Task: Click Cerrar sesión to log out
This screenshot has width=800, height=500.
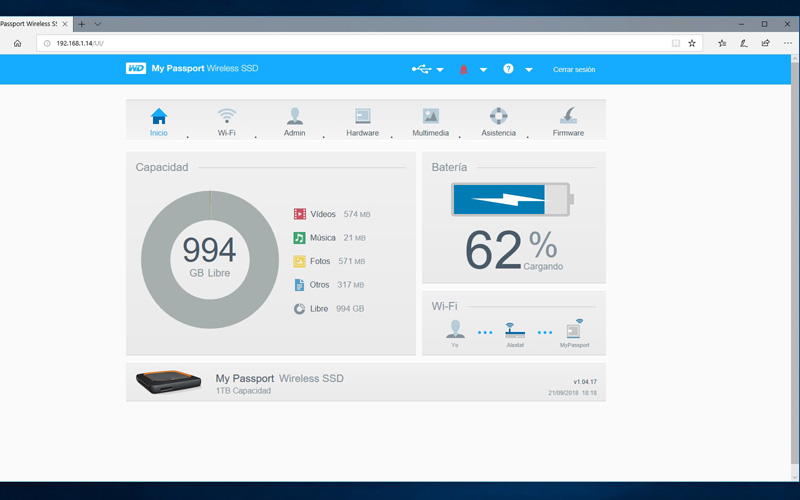Action: (x=574, y=69)
